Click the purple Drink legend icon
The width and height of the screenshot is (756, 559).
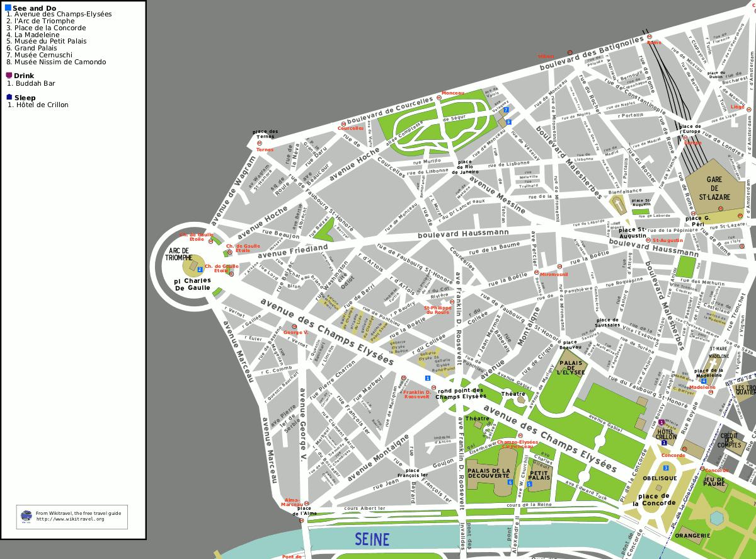[9, 76]
